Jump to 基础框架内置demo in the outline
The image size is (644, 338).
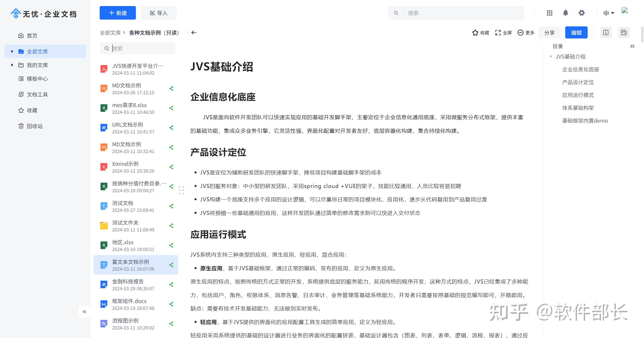coord(585,121)
